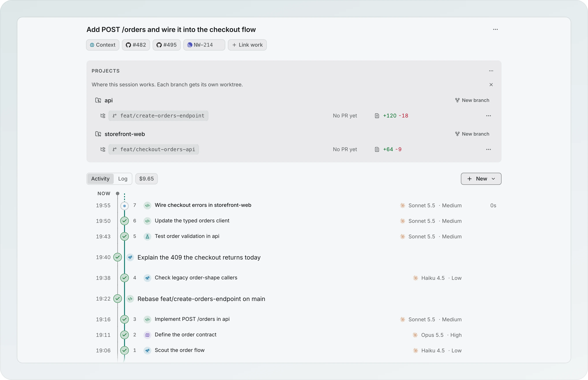Click the Link work button

click(247, 45)
